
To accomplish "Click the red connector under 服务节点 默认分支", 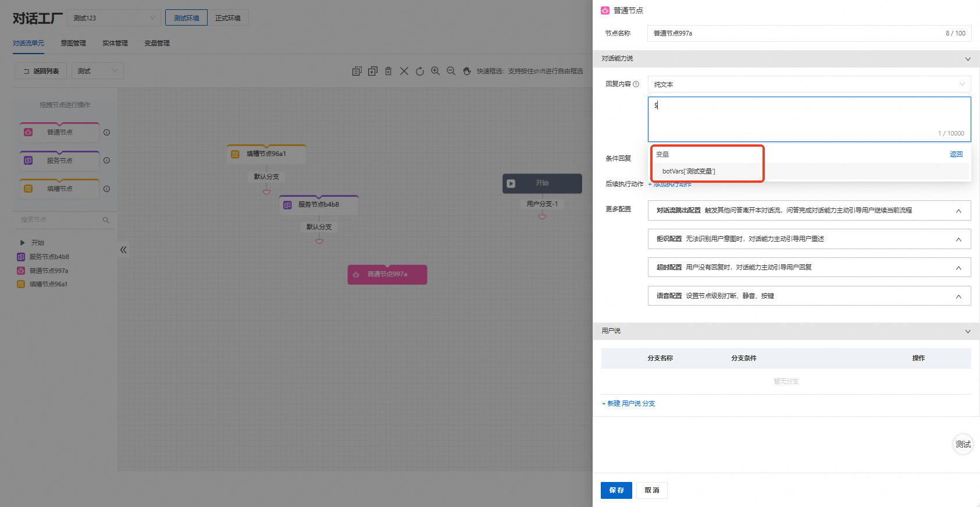I will tap(319, 241).
